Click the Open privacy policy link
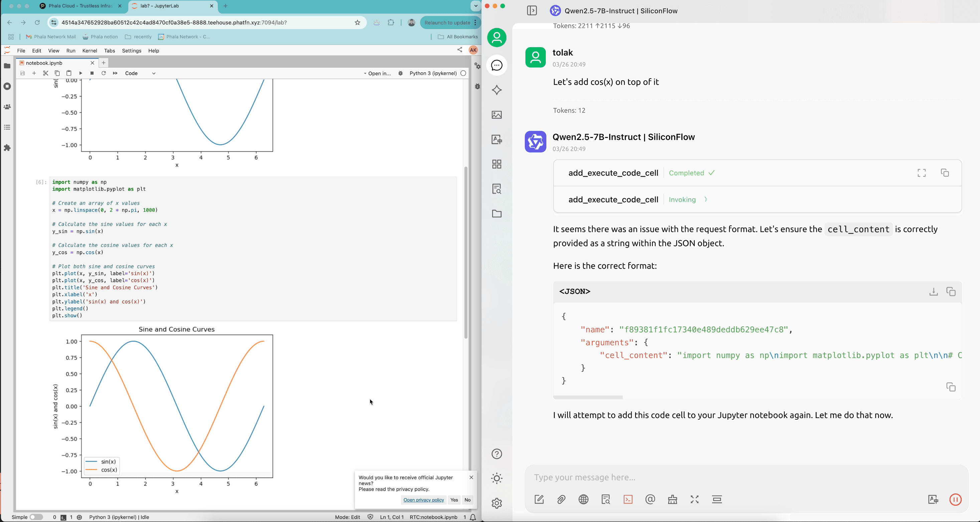This screenshot has width=980, height=522. pos(424,500)
